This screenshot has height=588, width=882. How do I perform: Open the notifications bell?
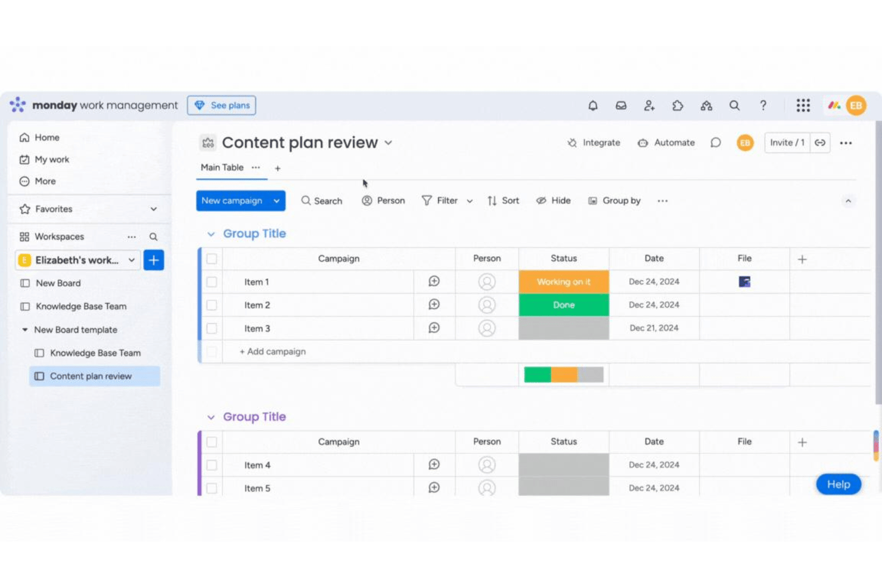592,105
